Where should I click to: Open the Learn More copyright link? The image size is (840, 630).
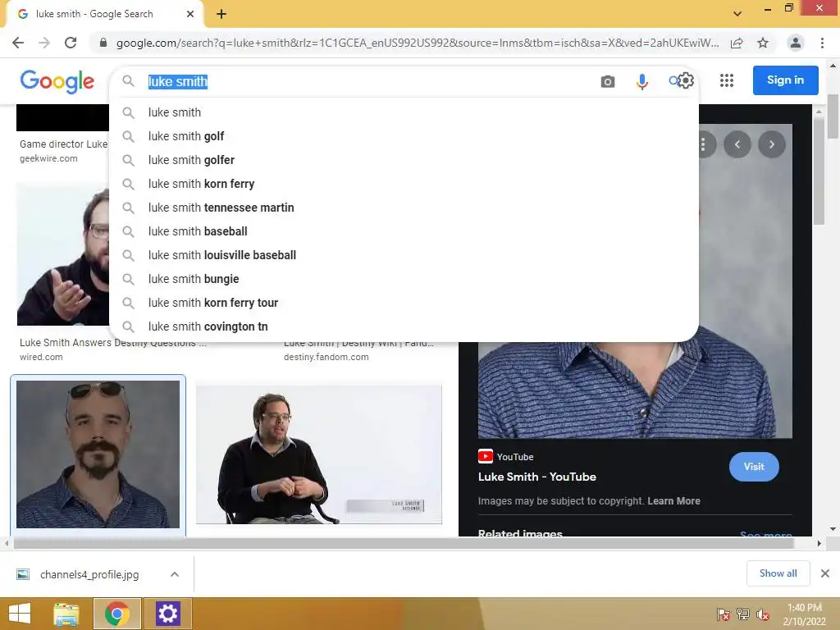pyautogui.click(x=673, y=501)
